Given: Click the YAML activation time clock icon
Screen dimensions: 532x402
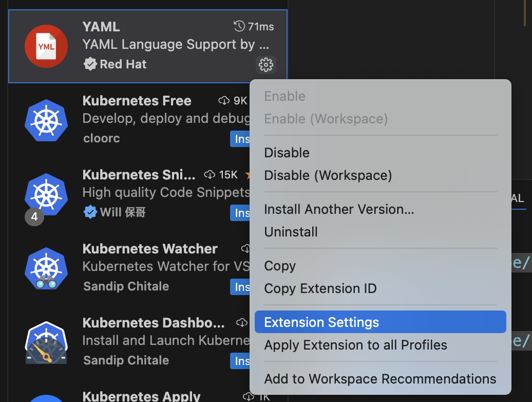Looking at the screenshot, I should [239, 26].
